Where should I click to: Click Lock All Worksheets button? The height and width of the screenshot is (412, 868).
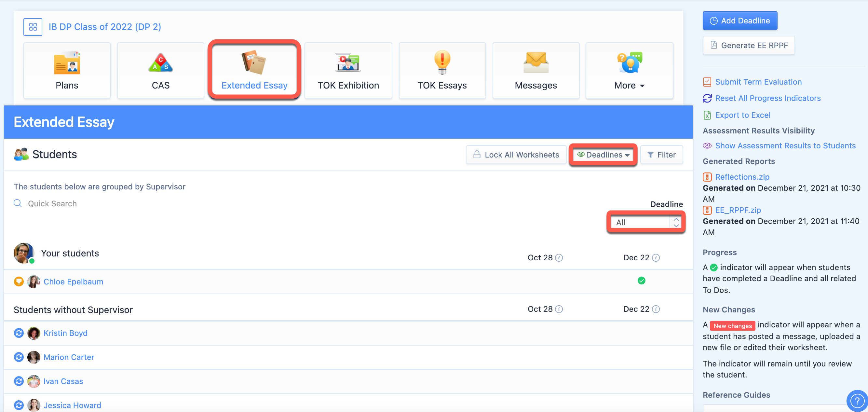pos(516,155)
